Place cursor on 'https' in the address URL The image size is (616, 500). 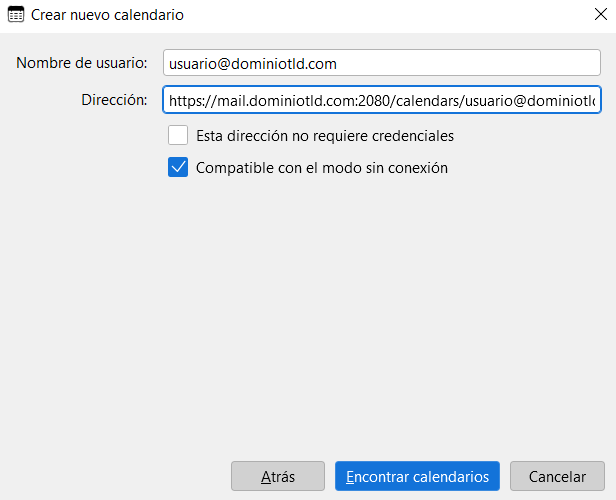[x=187, y=100]
